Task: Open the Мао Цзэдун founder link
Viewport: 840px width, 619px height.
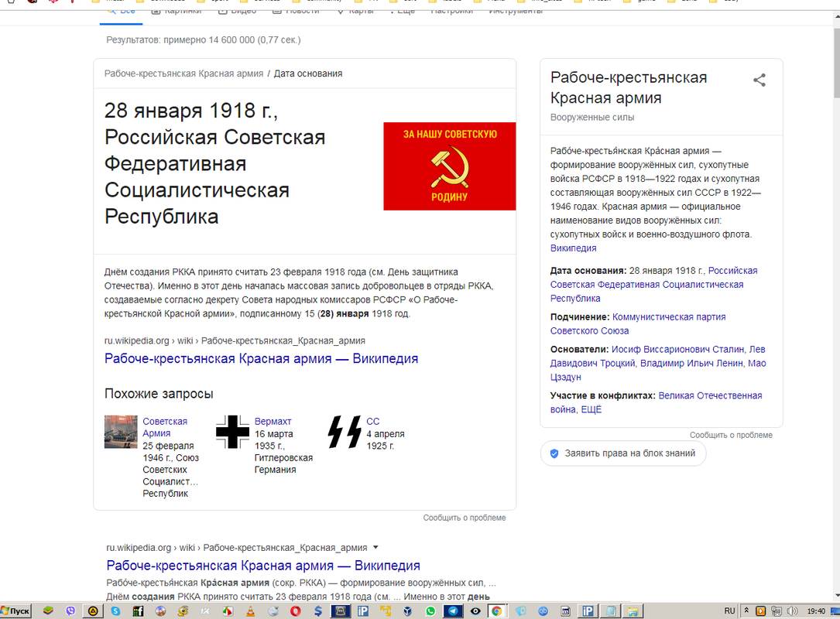Action: tap(658, 370)
